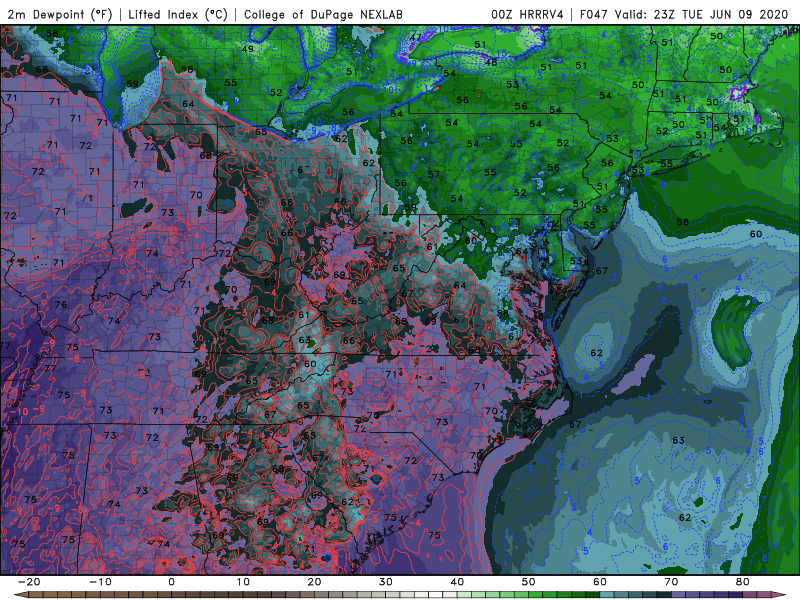Click the '10' color bar label
The height and width of the screenshot is (600, 800).
click(243, 582)
